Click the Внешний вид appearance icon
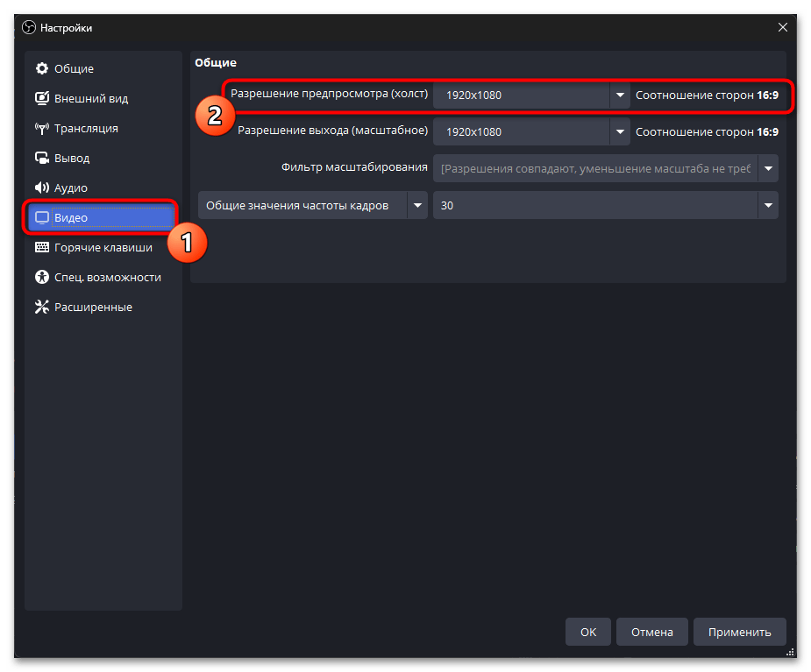Viewport: 811px width, 672px height. [41, 99]
